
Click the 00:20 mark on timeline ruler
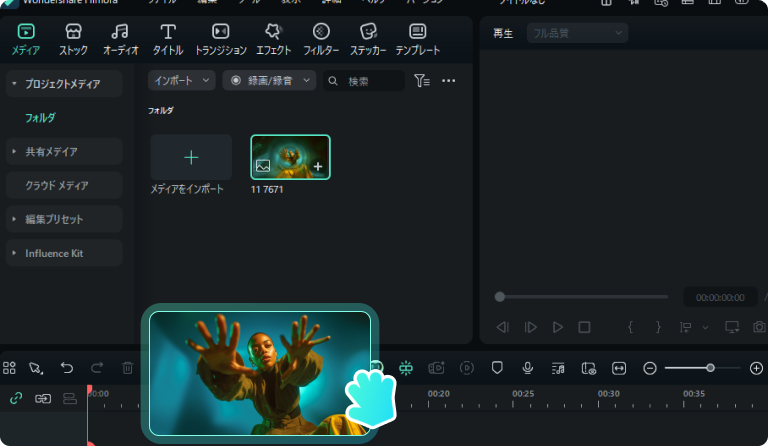click(438, 394)
